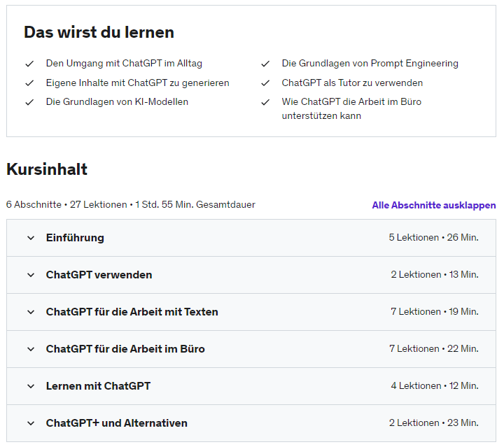Select the Einführung section title
The height and width of the screenshot is (447, 504).
click(75, 238)
